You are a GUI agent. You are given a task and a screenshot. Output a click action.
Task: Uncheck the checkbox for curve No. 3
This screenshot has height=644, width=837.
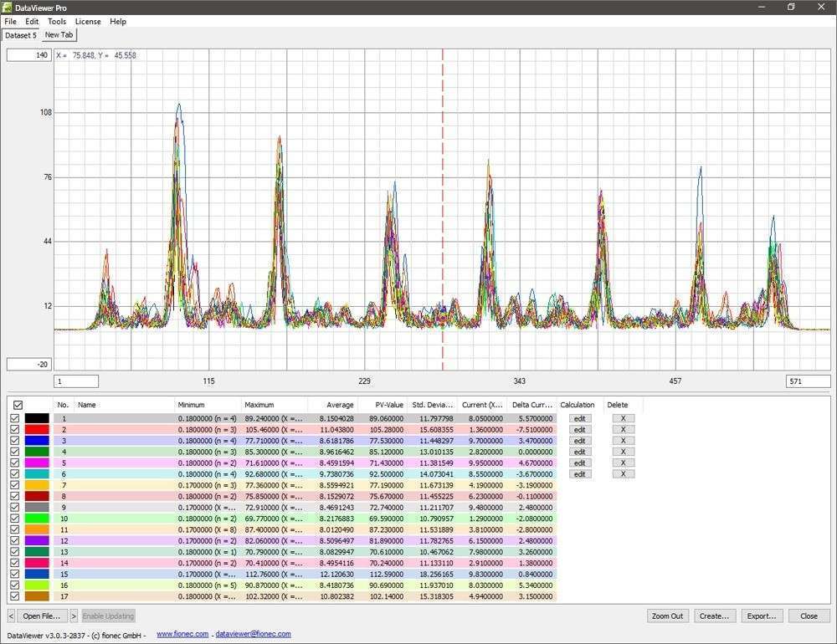point(14,441)
